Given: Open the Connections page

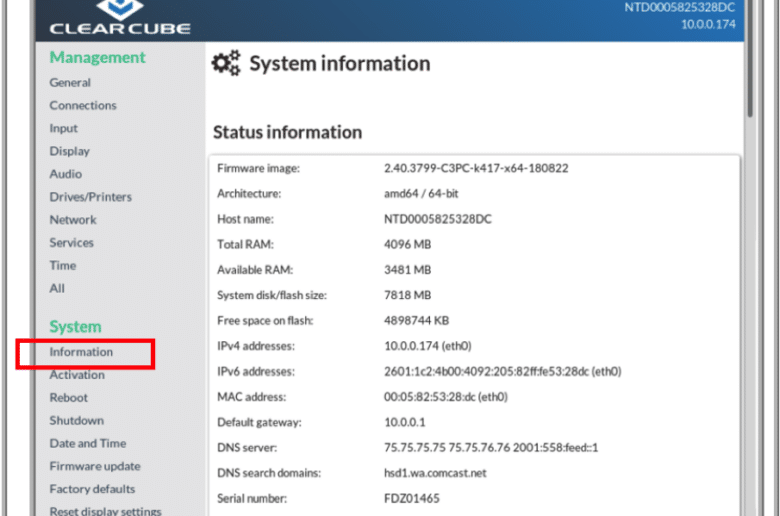Looking at the screenshot, I should (83, 105).
